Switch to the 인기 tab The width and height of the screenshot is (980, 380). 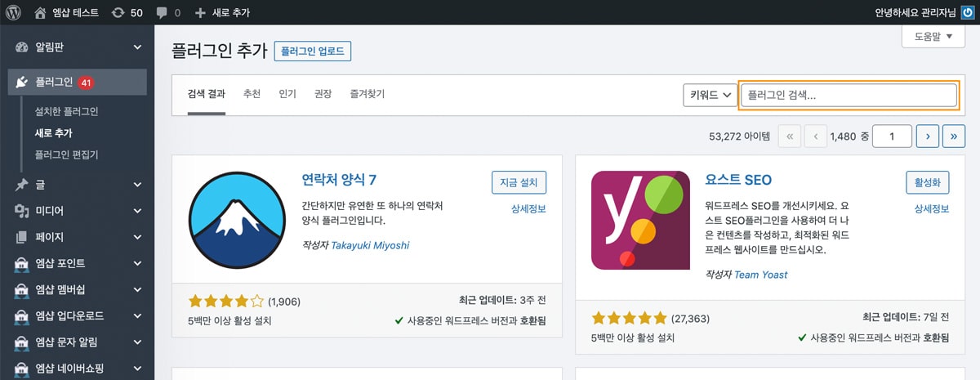tap(287, 95)
